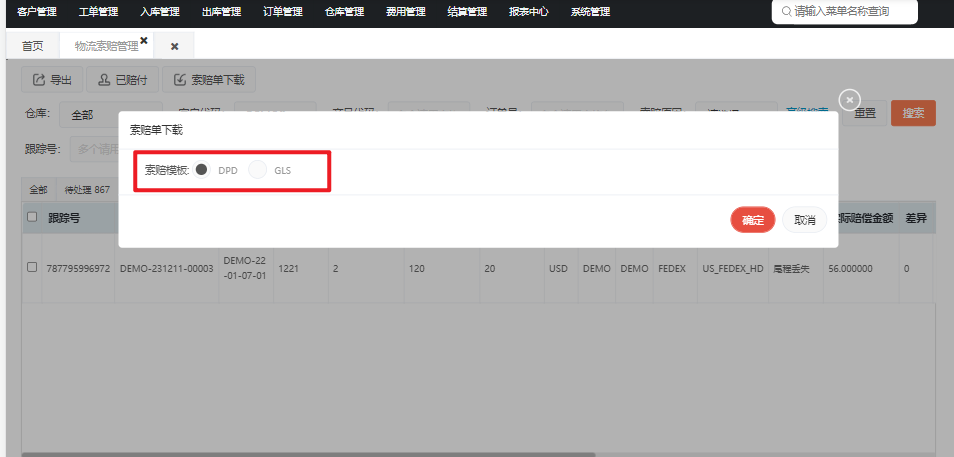Close the 物流索赔管理 tab

click(x=144, y=40)
